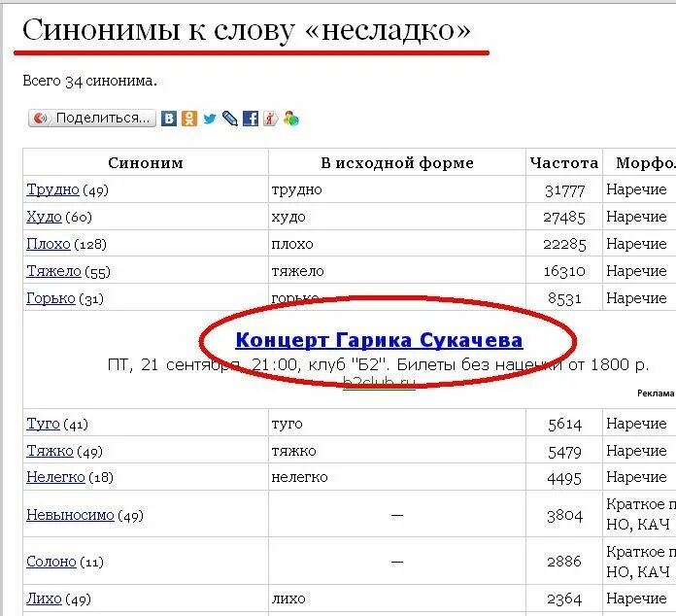The height and width of the screenshot is (616, 676).
Task: Share via Я.ру red figure icon
Action: pos(270,119)
